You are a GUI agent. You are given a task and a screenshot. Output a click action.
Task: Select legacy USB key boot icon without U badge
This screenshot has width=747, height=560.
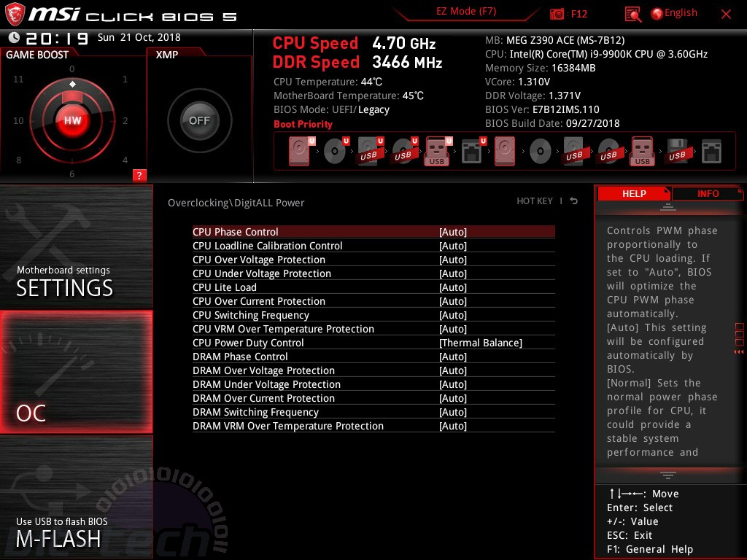(642, 152)
